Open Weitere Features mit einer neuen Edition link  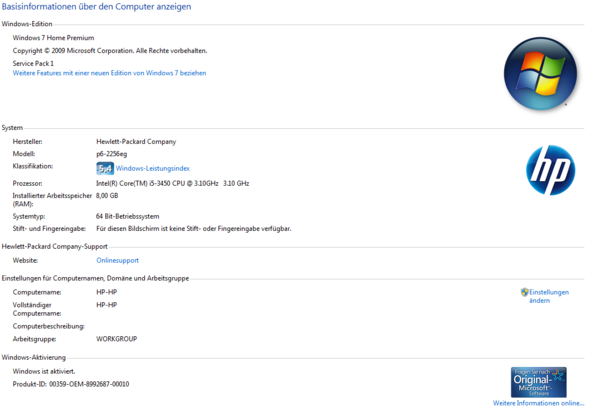109,73
